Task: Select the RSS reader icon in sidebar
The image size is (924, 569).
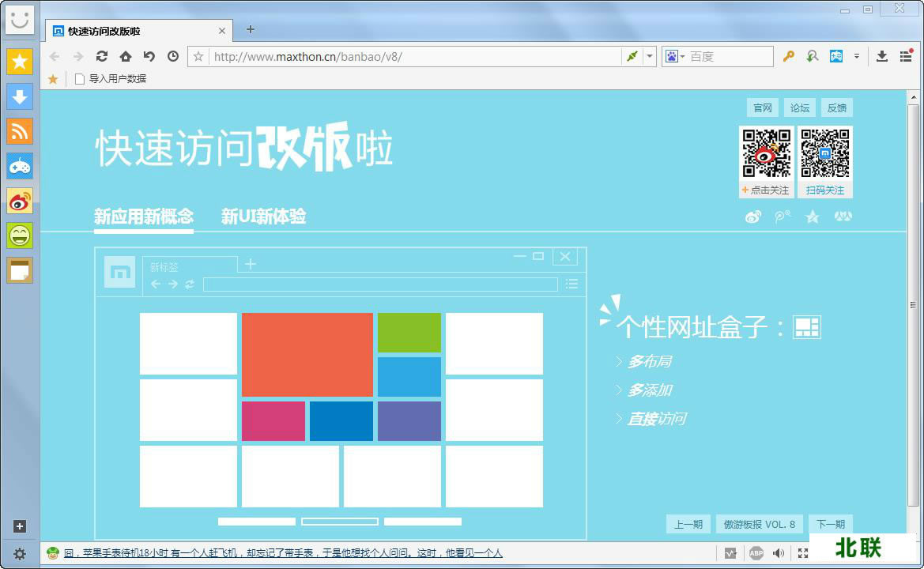Action: [x=19, y=131]
